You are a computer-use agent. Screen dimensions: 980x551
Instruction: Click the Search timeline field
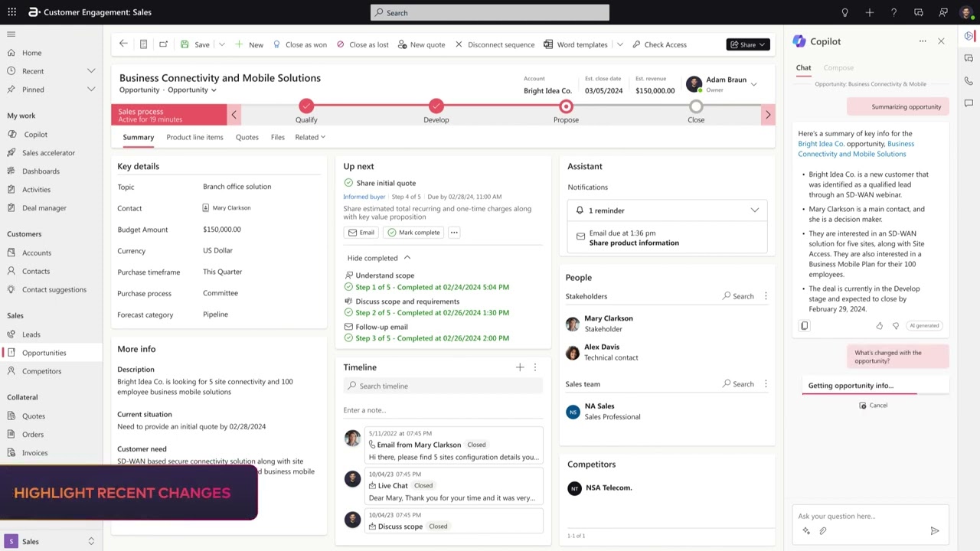pyautogui.click(x=443, y=386)
